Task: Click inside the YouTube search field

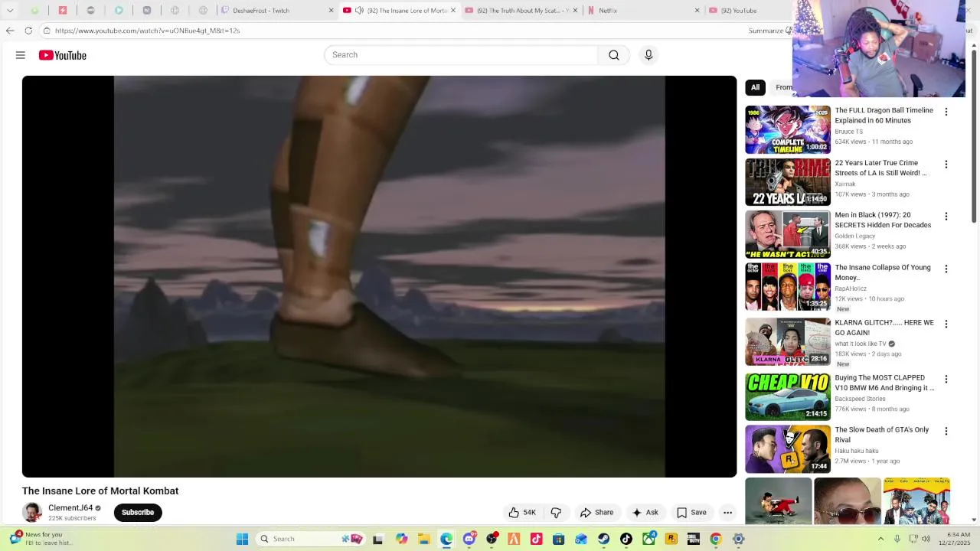Action: (461, 55)
